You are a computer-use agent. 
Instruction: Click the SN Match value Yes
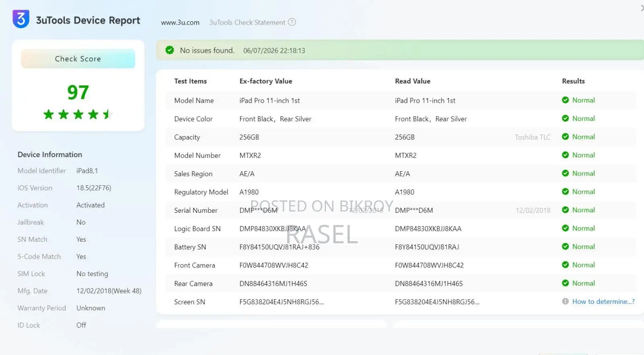tap(81, 239)
